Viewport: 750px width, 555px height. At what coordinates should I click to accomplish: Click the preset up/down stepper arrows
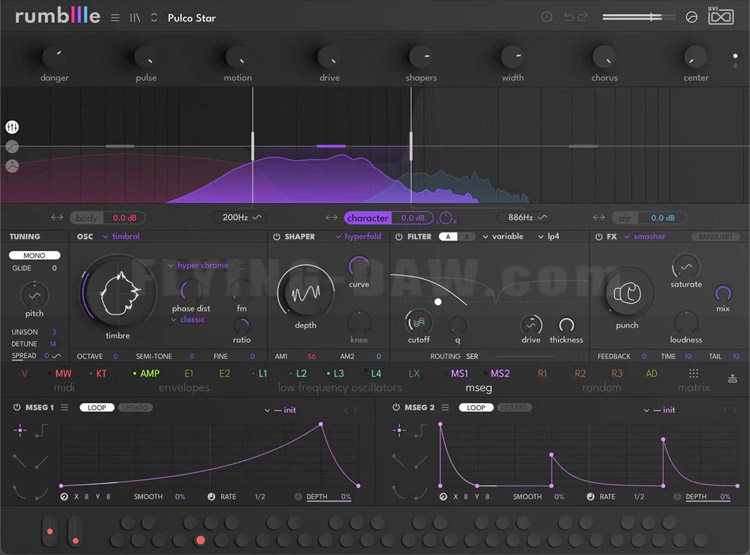point(154,18)
